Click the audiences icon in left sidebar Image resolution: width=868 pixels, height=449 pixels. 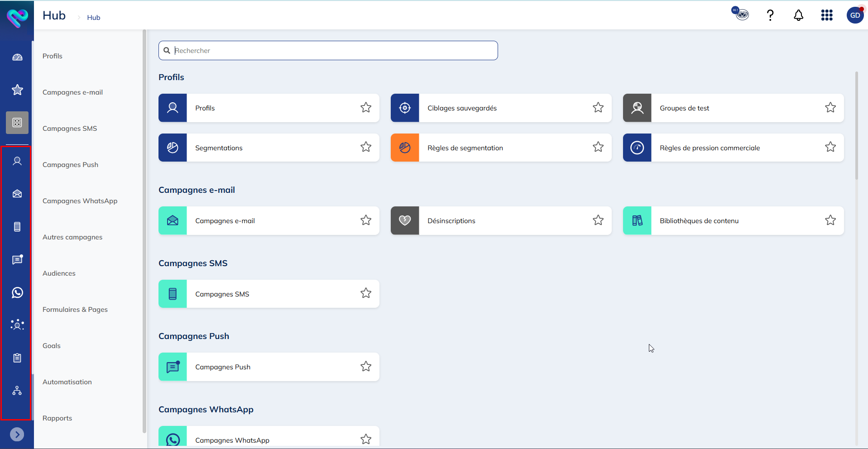coord(17,325)
